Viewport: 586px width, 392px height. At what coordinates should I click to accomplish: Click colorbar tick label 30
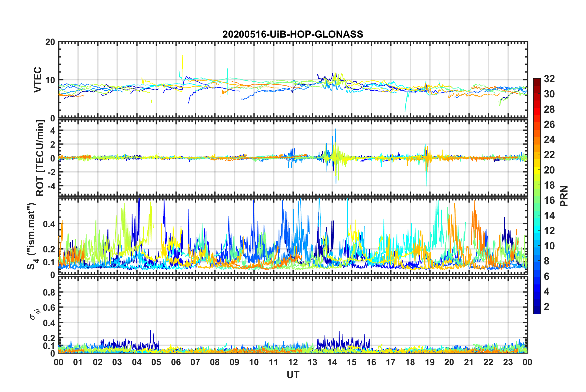[x=549, y=94]
